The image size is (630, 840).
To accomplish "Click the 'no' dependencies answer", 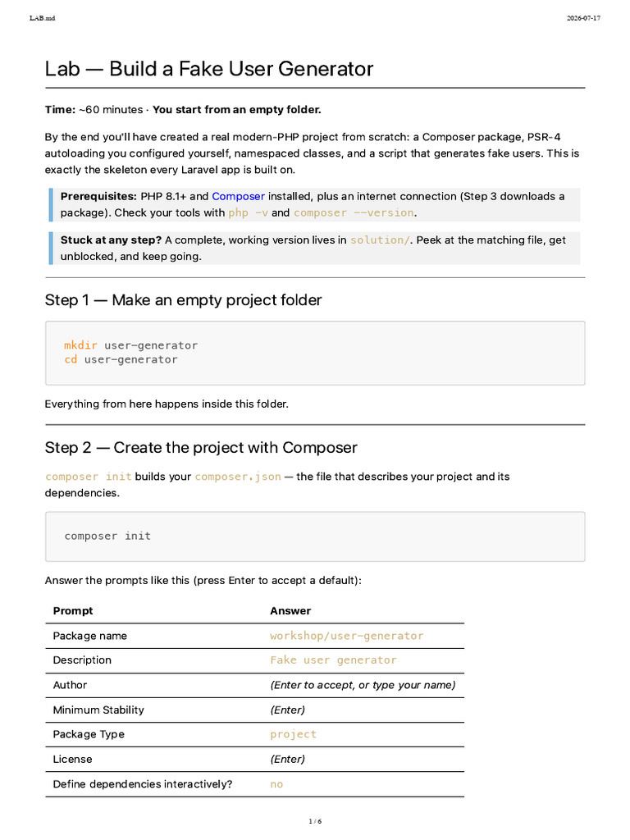I will 276,784.
